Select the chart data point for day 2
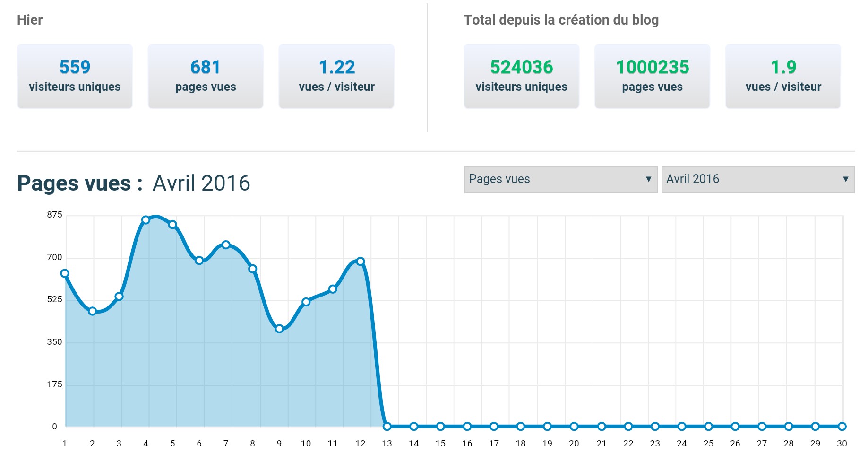Image resolution: width=868 pixels, height=463 pixels. pos(92,311)
